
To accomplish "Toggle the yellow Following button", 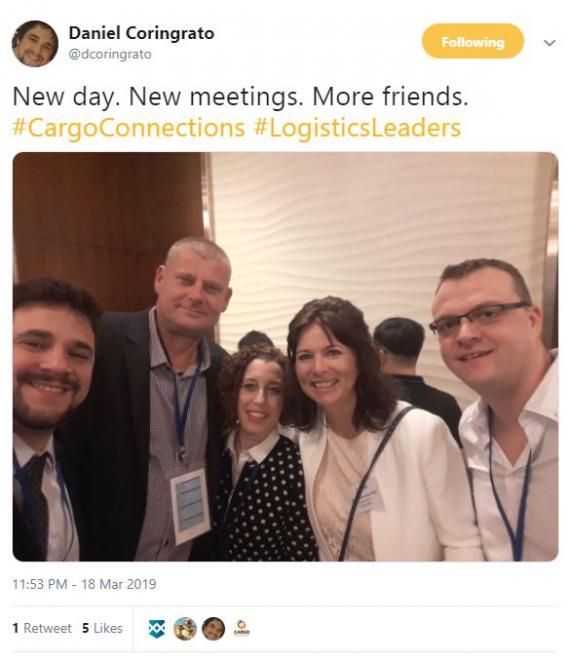I will tap(473, 41).
